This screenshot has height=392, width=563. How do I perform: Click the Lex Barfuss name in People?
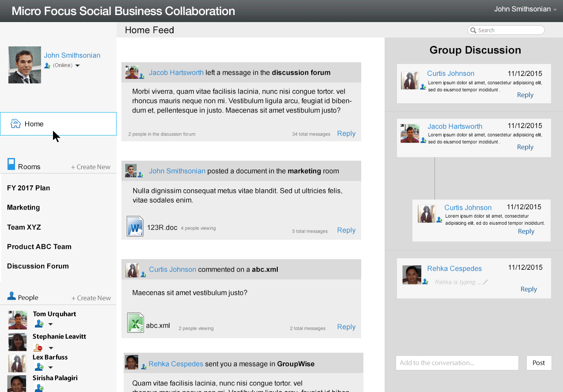[x=50, y=357]
